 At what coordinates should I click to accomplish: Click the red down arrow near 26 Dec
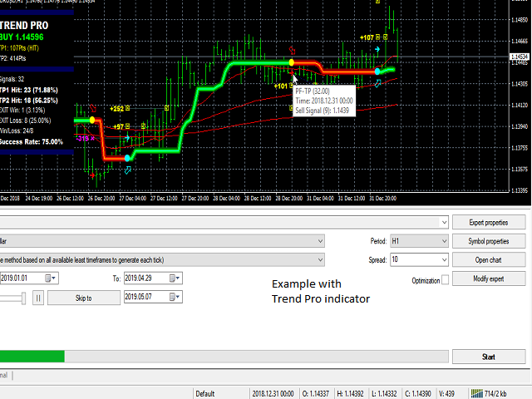tap(92, 108)
